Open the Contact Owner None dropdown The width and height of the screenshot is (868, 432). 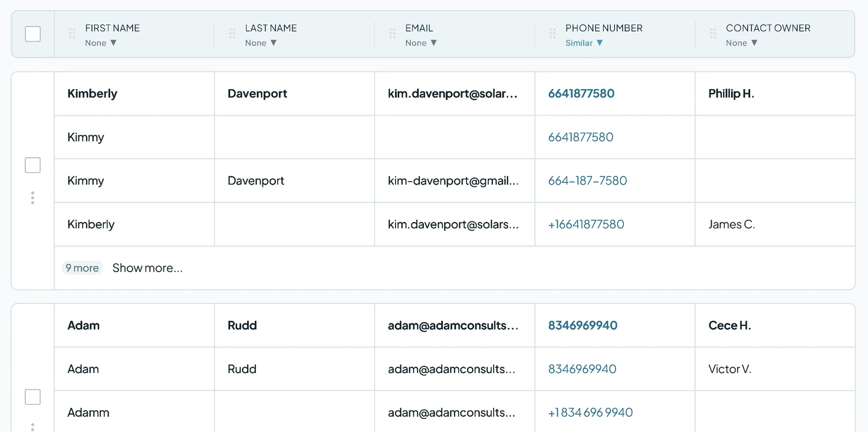pos(742,43)
